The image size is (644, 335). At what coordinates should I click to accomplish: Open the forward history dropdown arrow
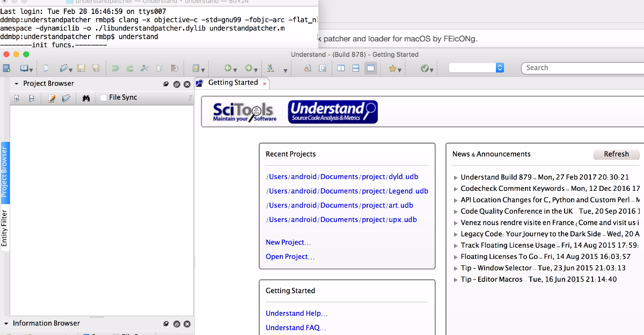(x=255, y=70)
